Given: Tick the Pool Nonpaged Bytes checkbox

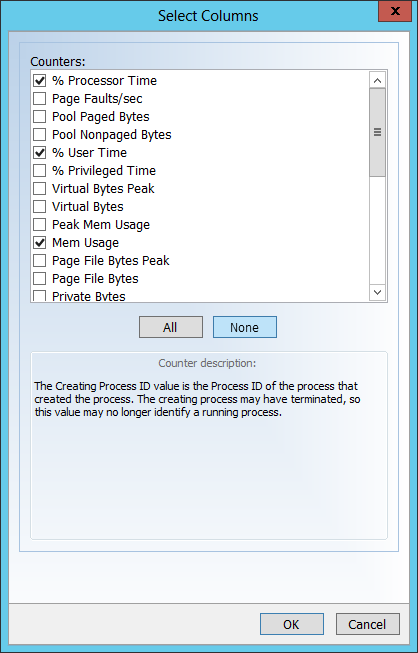Looking at the screenshot, I should click(x=40, y=135).
